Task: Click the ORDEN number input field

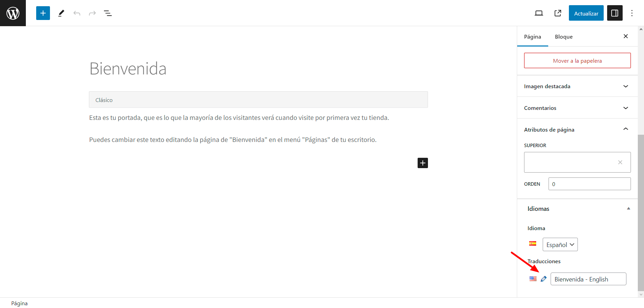Action: click(590, 184)
